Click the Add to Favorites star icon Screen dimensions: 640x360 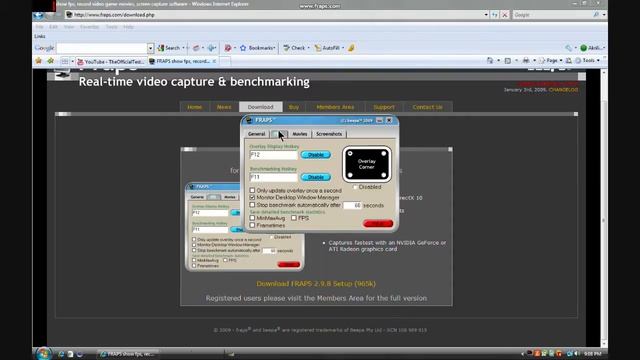click(x=51, y=61)
